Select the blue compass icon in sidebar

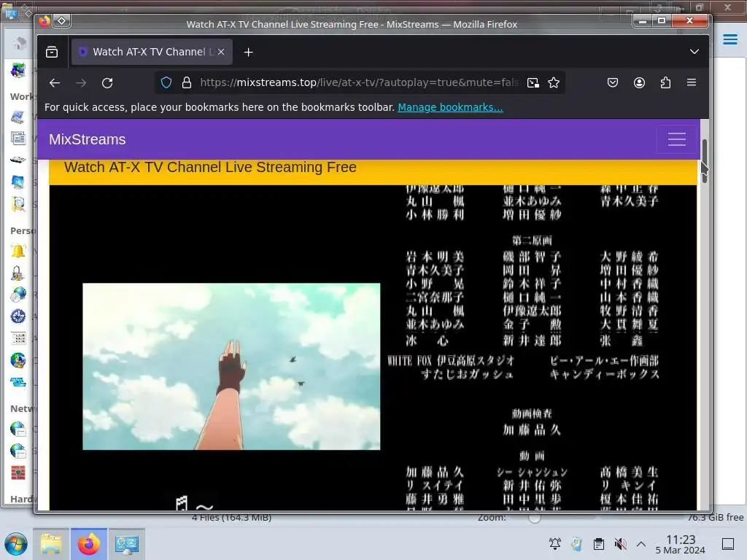(x=18, y=316)
